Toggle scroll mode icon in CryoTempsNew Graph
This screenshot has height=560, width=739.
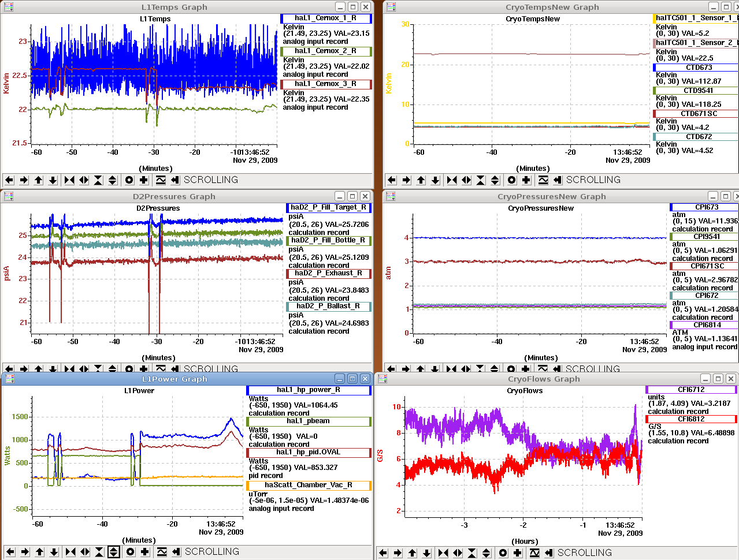[558, 180]
